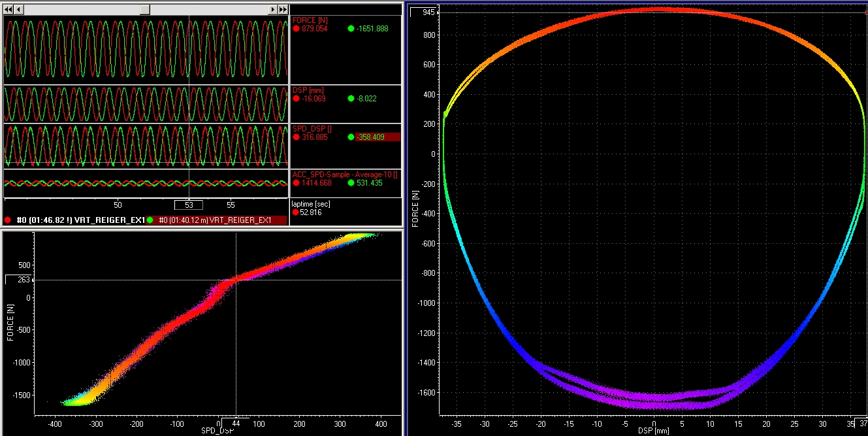Click the 37 displacement cursor box in loop plot
Image resolution: width=868 pixels, height=436 pixels.
pyautogui.click(x=860, y=423)
